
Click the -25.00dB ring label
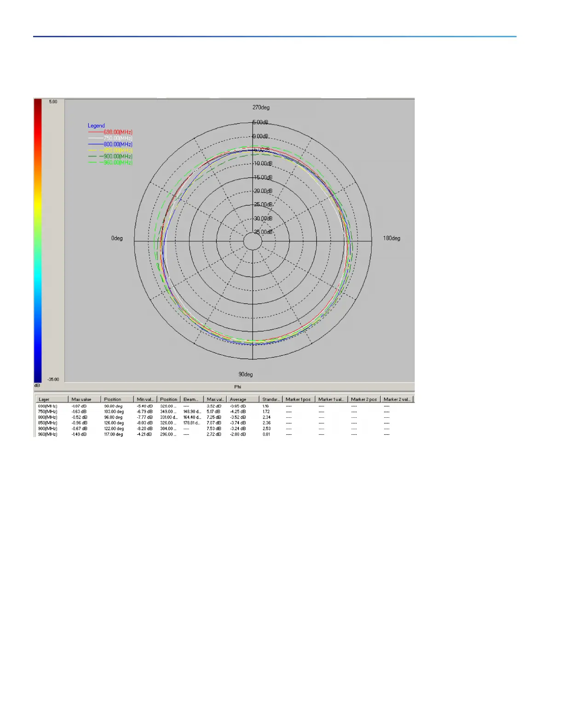coord(263,205)
